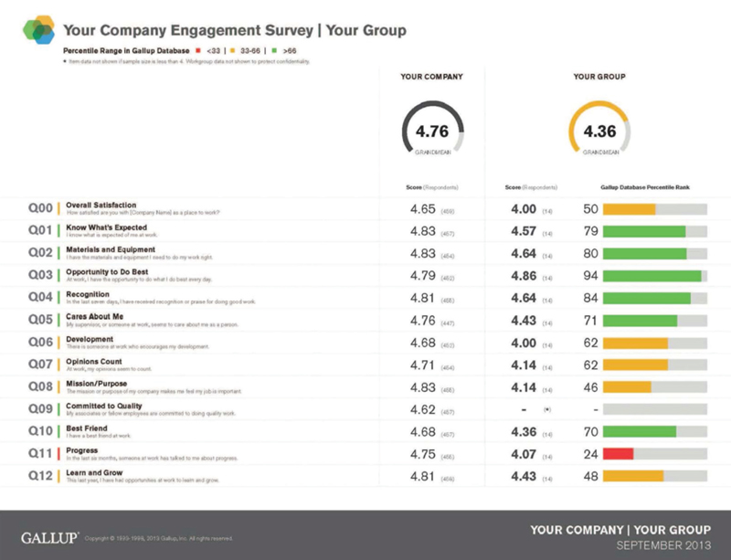Click the hexagon logo beside the title
The height and width of the screenshot is (560, 731).
click(x=38, y=30)
